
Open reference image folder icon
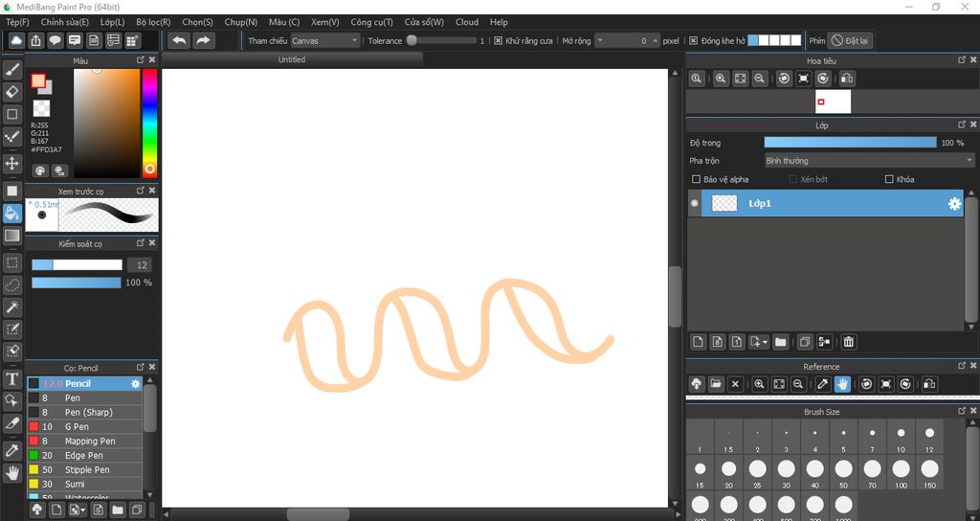tap(716, 384)
